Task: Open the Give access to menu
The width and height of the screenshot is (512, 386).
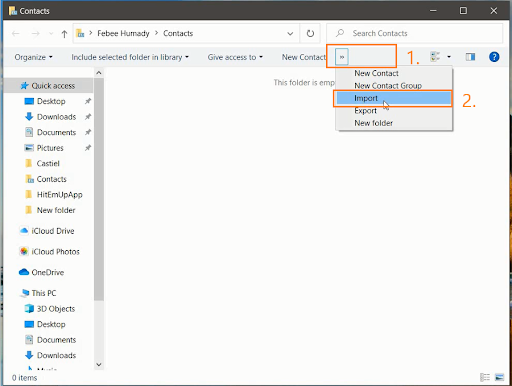Action: [x=235, y=57]
